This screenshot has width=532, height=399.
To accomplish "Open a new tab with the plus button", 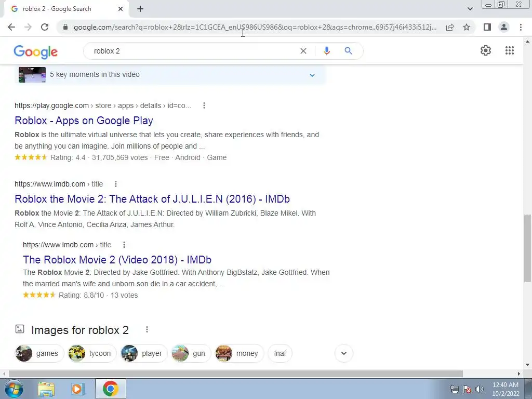I will pos(140,9).
